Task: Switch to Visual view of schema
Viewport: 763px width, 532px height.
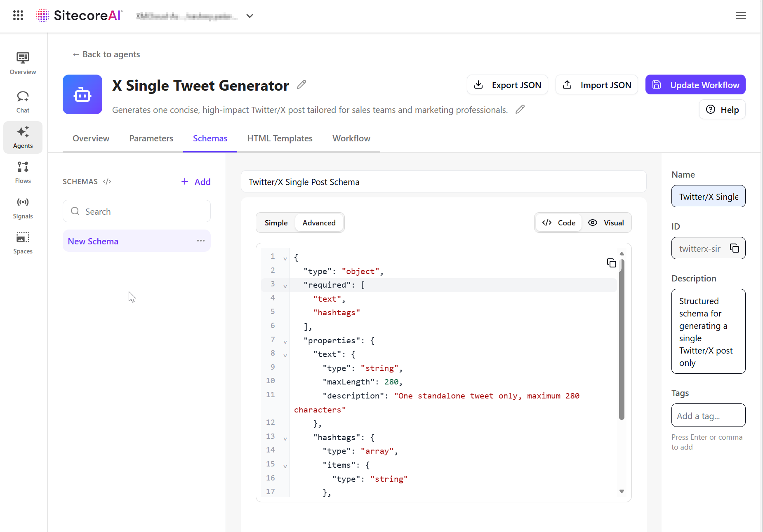Action: pos(606,223)
